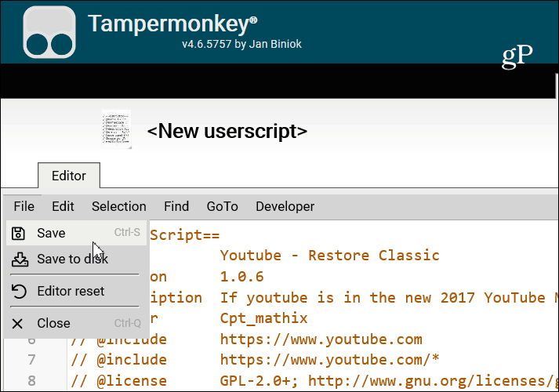
Task: Click the Close X icon in File menu
Action: pos(17,324)
